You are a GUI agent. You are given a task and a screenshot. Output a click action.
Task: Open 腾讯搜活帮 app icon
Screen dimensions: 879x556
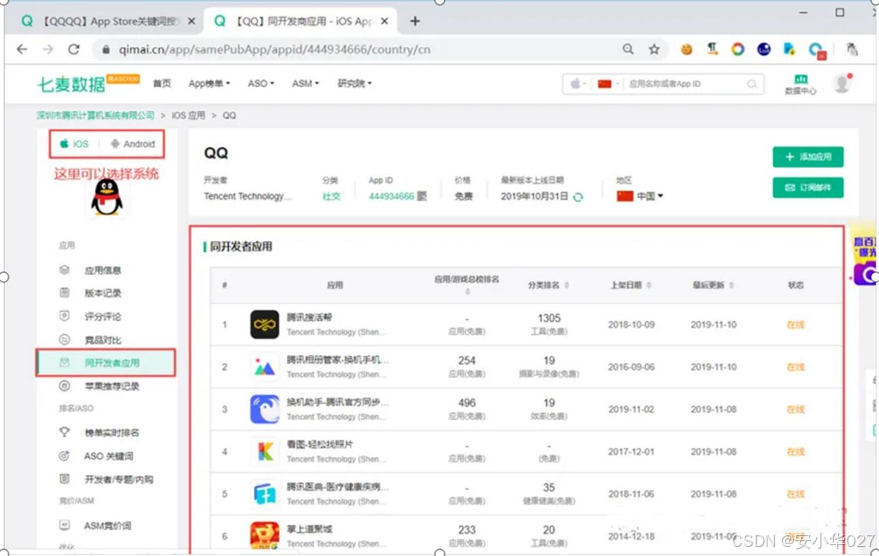pyautogui.click(x=265, y=325)
